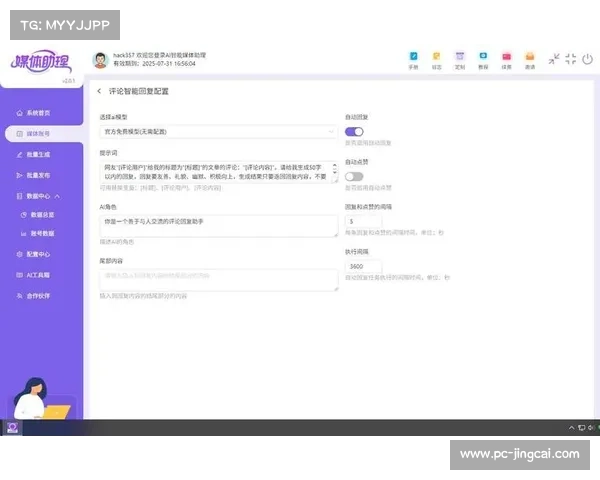Click the user avatar picture
600x480 pixels.
click(x=101, y=60)
